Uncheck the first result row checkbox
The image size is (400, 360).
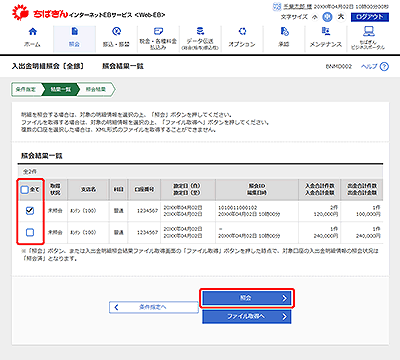coord(30,211)
